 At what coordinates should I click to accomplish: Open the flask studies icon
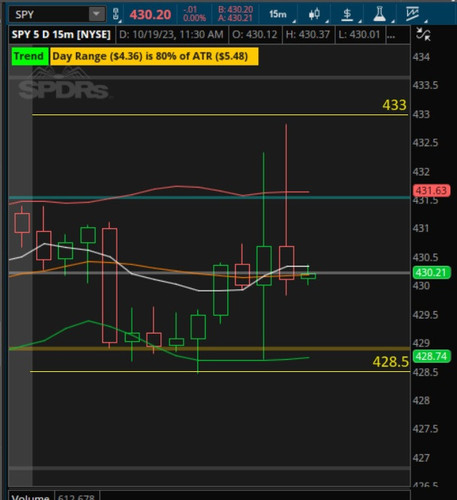tap(380, 14)
